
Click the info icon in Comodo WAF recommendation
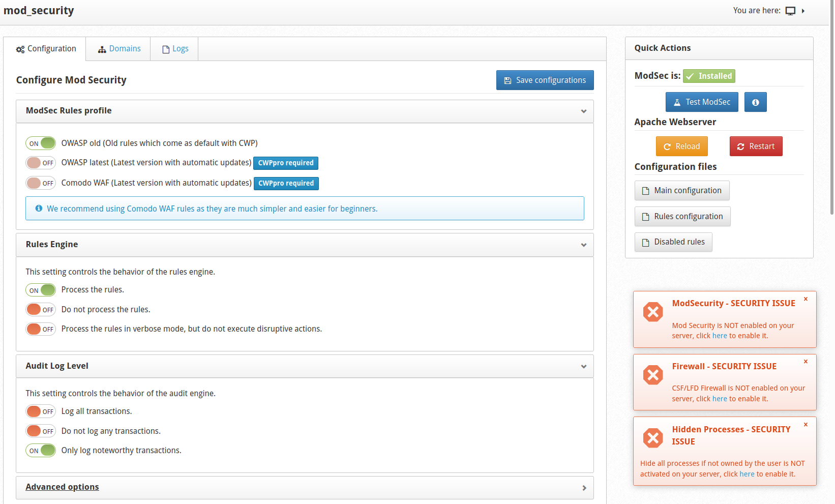click(x=39, y=209)
